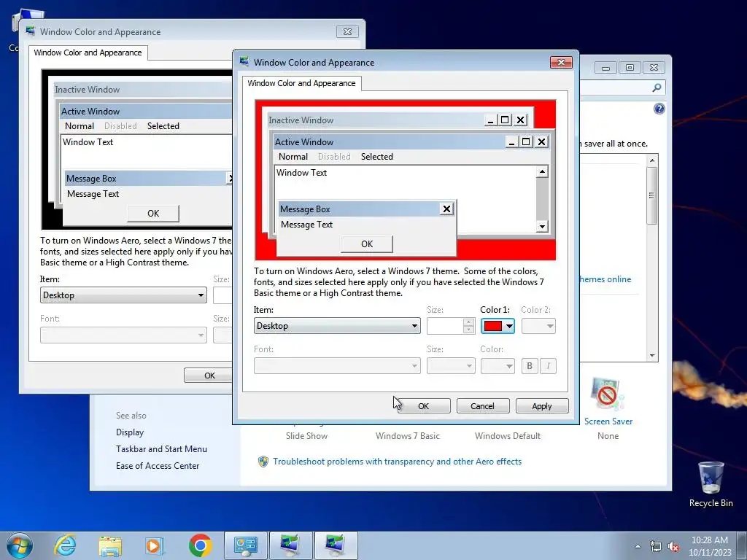
Task: Click Window Text in red preview
Action: (301, 173)
